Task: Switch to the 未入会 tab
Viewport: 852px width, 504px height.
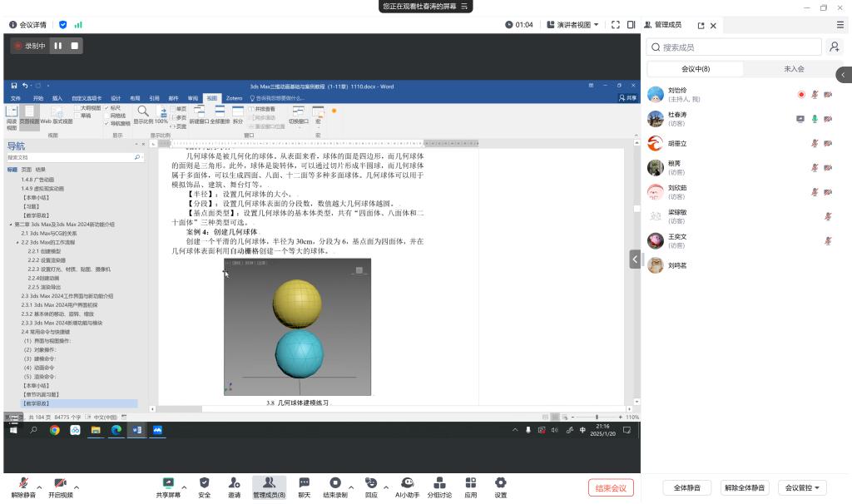Action: click(794, 69)
